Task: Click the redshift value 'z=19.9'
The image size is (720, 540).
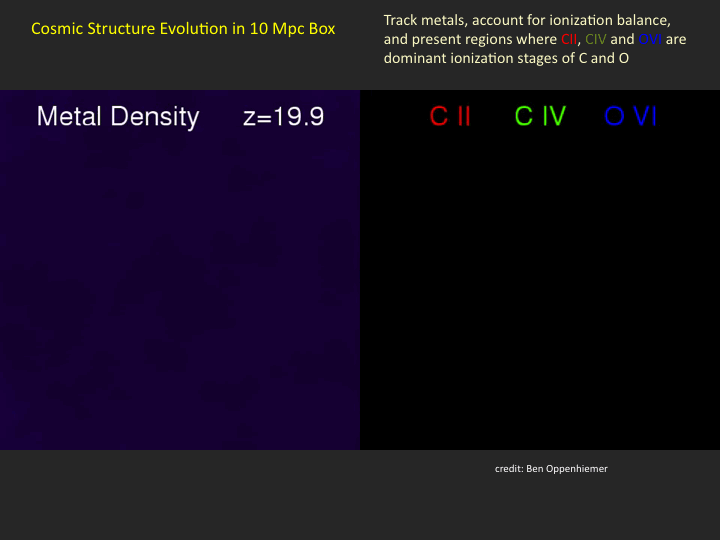Action: click(x=283, y=117)
